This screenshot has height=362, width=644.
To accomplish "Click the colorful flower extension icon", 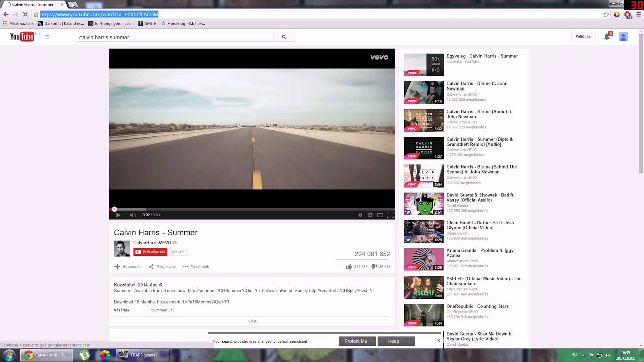I will pos(617,14).
